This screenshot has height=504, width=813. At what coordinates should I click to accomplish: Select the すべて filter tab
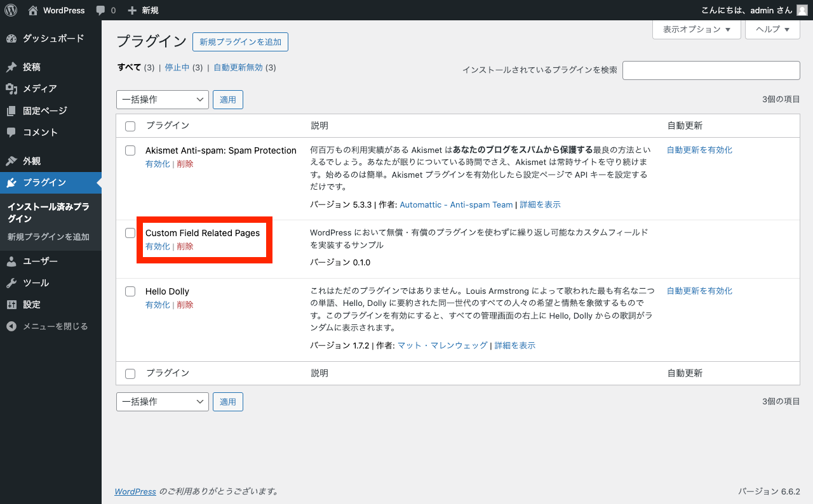[x=128, y=67]
